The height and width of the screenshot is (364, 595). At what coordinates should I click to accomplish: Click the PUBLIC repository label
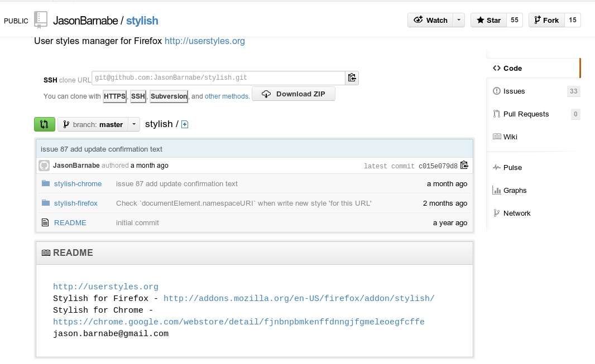[16, 21]
